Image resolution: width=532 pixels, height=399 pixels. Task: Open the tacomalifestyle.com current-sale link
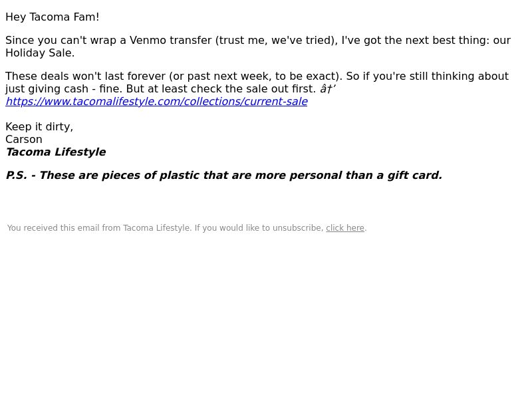coord(156,102)
